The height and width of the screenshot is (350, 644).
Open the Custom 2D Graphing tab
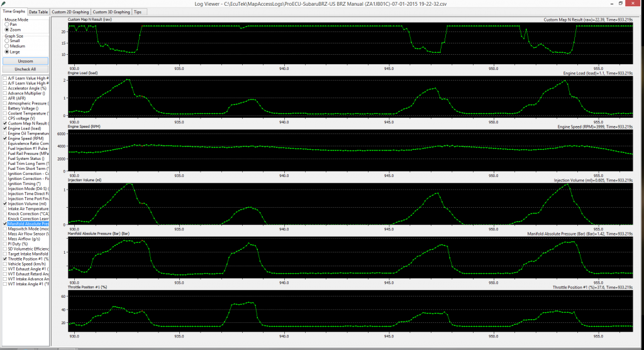[70, 12]
